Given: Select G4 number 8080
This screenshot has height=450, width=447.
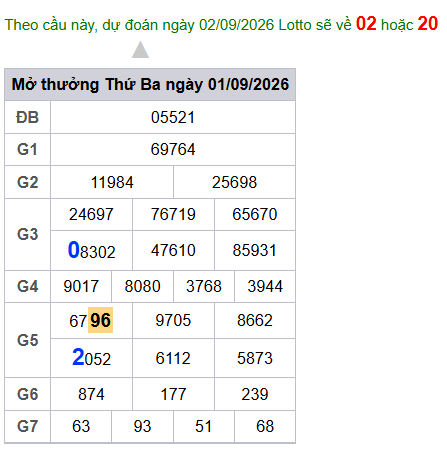Looking at the screenshot, I should (143, 286).
